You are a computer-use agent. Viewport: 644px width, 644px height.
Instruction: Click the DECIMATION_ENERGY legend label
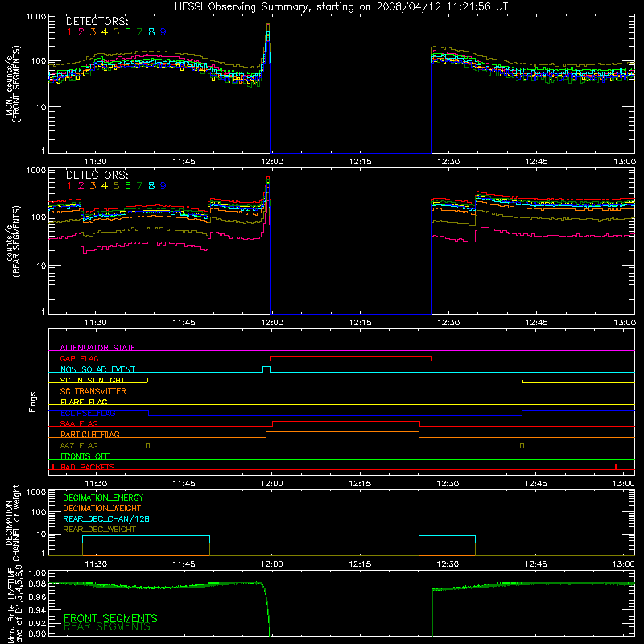click(x=103, y=497)
